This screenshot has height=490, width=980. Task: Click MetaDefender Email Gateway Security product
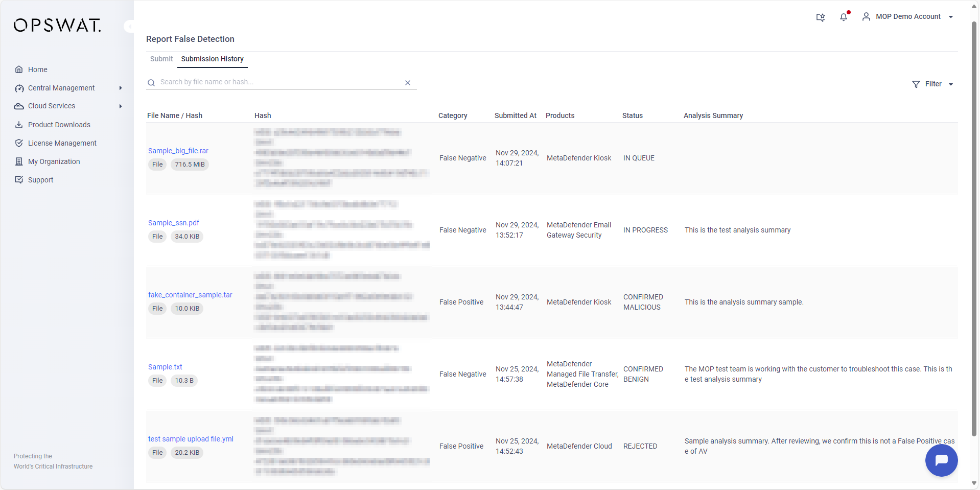point(579,230)
